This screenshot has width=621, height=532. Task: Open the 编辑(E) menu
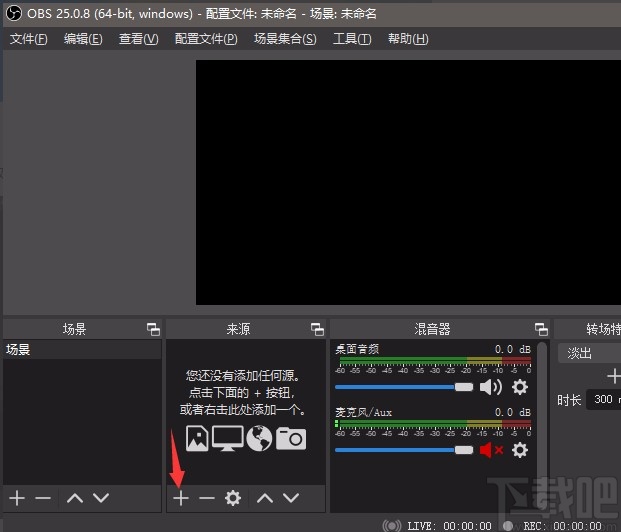click(x=83, y=39)
